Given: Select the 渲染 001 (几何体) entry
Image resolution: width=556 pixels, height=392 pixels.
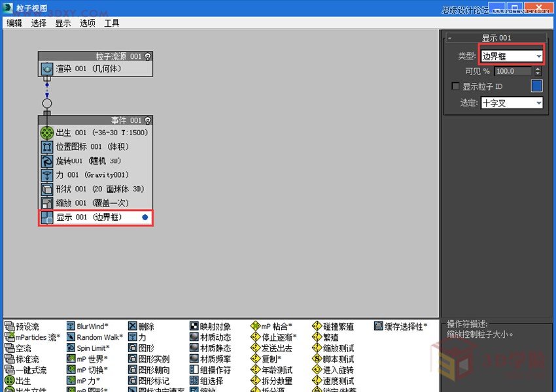Looking at the screenshot, I should (x=85, y=67).
